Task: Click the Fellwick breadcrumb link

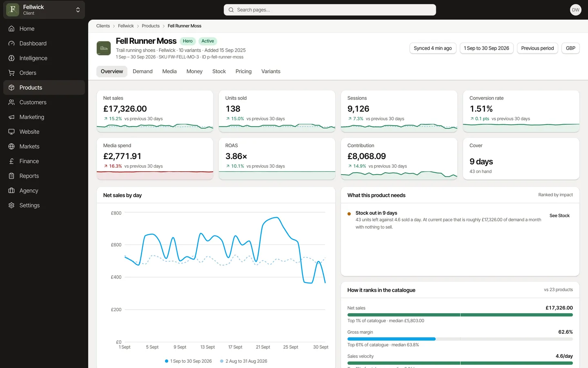Action: click(126, 26)
